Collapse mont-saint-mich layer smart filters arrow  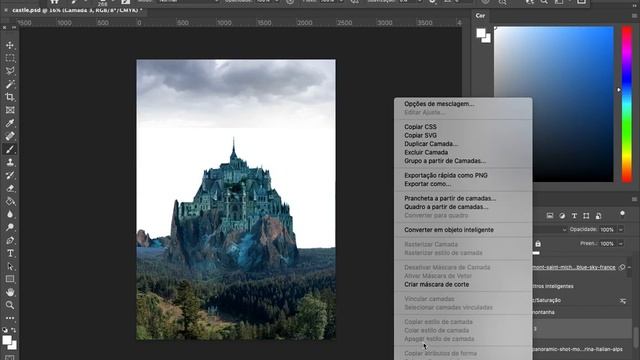tap(629, 267)
